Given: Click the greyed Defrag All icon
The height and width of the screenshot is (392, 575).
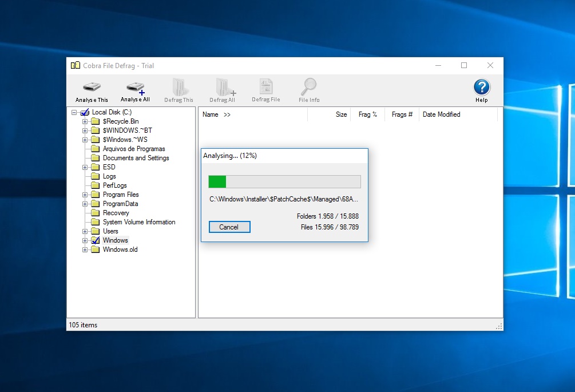Looking at the screenshot, I should pyautogui.click(x=225, y=87).
